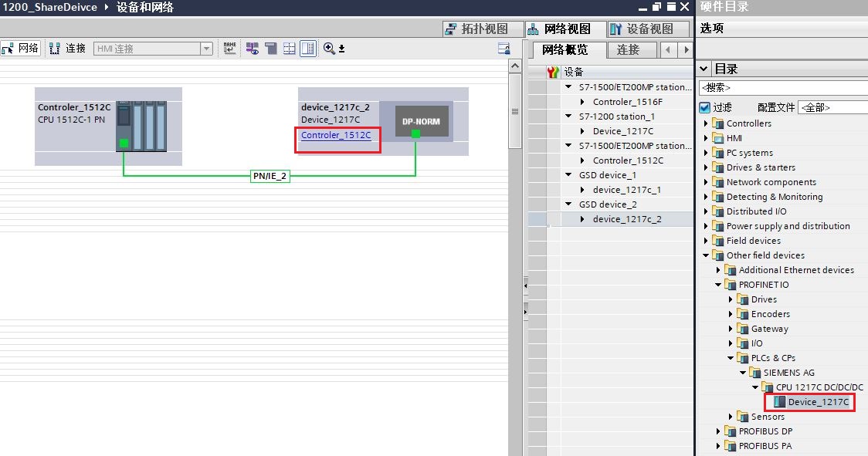Viewport: 868px width, 456px height.
Task: Select the DP-NORM device block
Action: coord(422,121)
